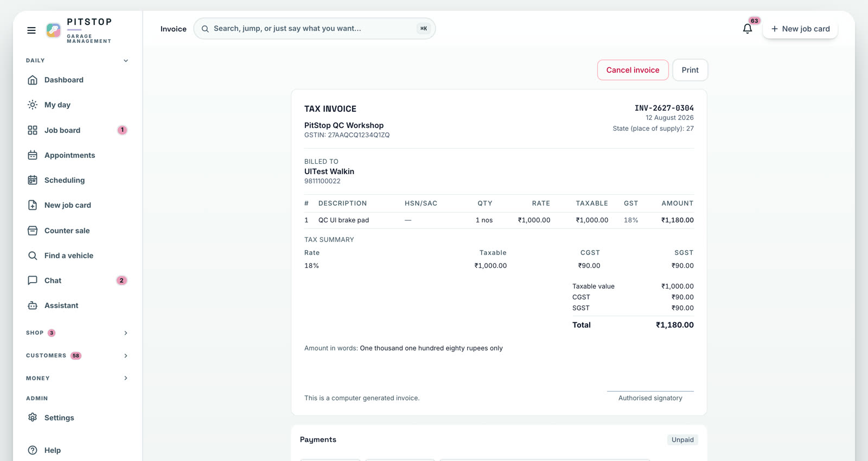Open the Assistant page
Screen dimensions: 868x461
[77, 305]
